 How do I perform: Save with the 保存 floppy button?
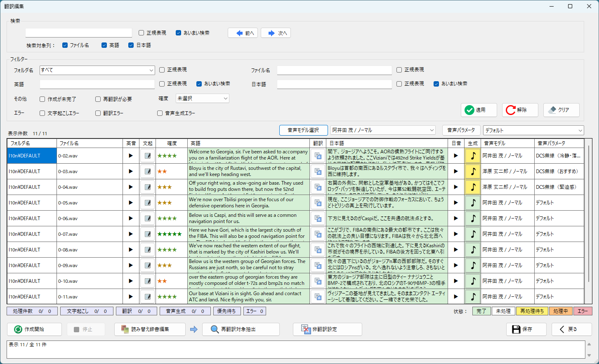tap(526, 329)
